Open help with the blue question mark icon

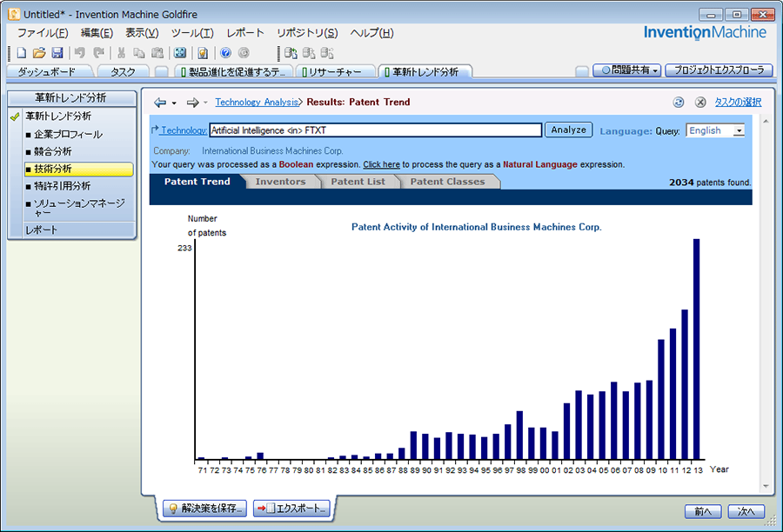click(225, 53)
